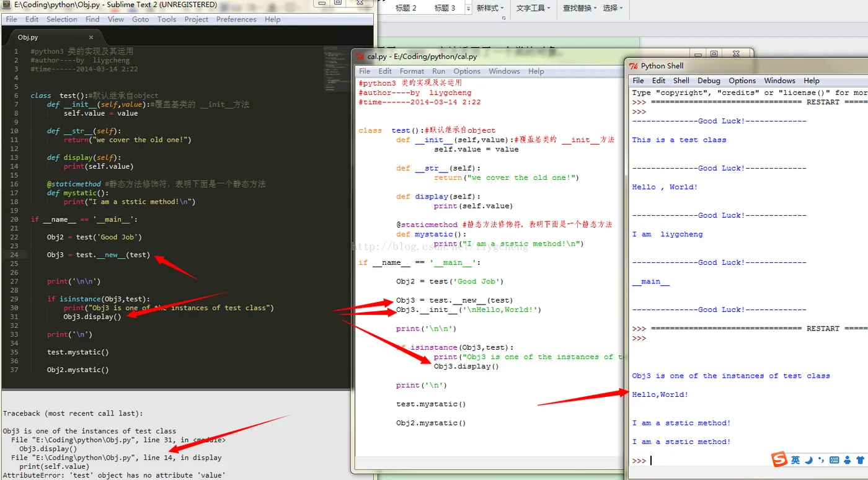
Task: Open the Tools menu in Sublime Text
Action: pos(167,19)
